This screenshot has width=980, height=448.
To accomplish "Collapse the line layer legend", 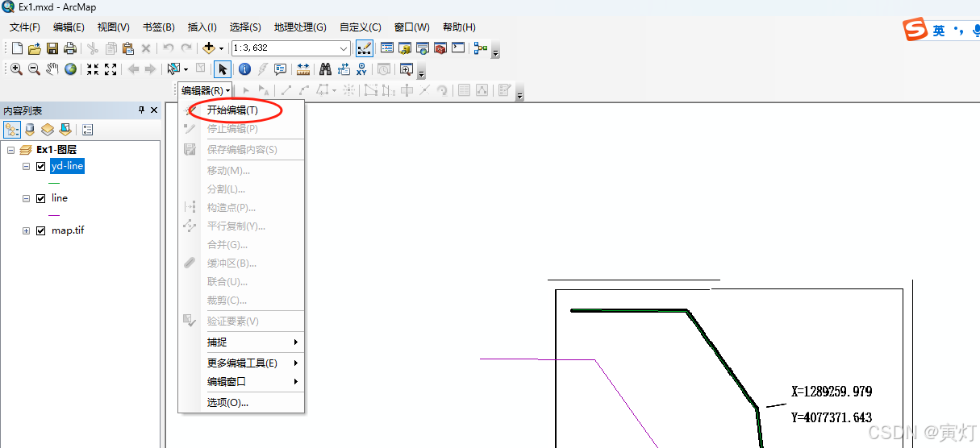I will 26,198.
